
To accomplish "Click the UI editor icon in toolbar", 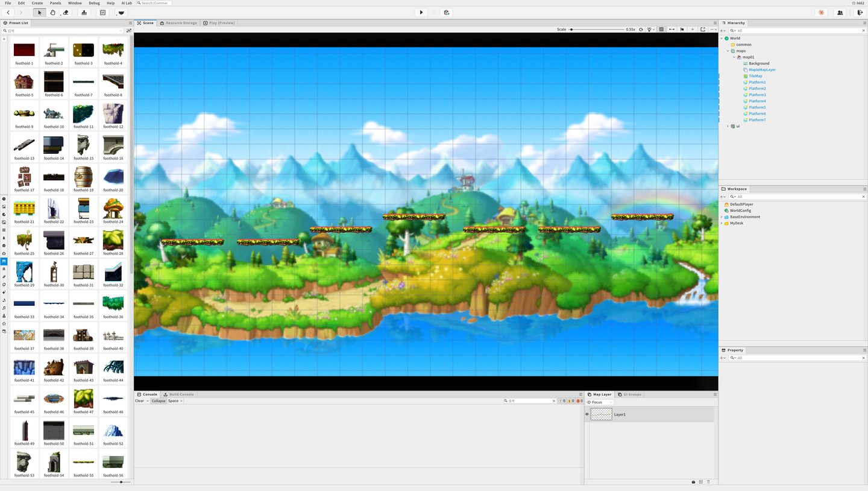I will (102, 12).
